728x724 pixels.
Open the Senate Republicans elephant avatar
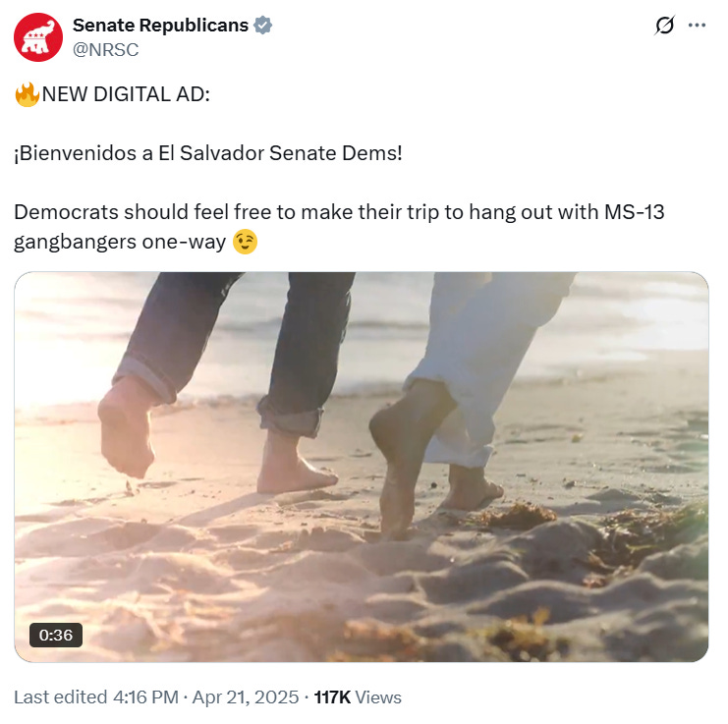(x=38, y=37)
